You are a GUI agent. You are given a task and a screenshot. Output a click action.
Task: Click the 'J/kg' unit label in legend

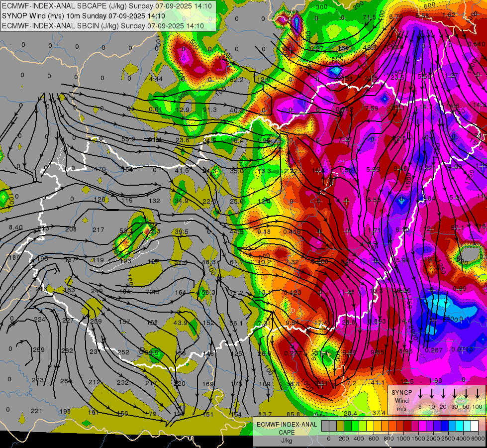pos(287,441)
